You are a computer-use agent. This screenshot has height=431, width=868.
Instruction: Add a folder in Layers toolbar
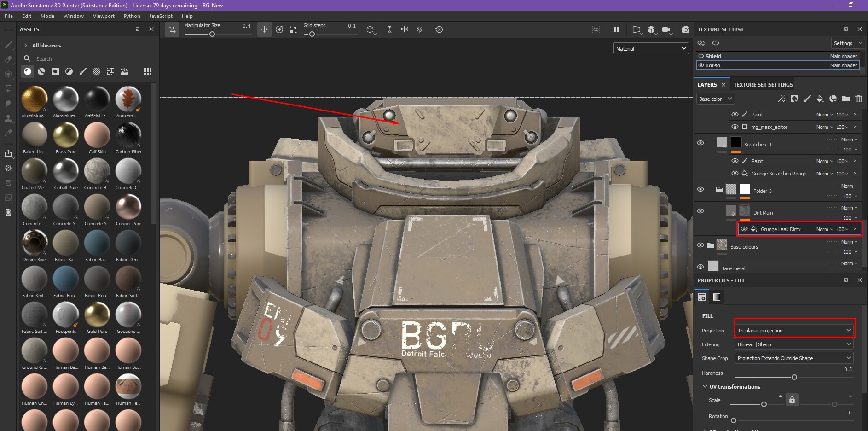click(x=846, y=99)
